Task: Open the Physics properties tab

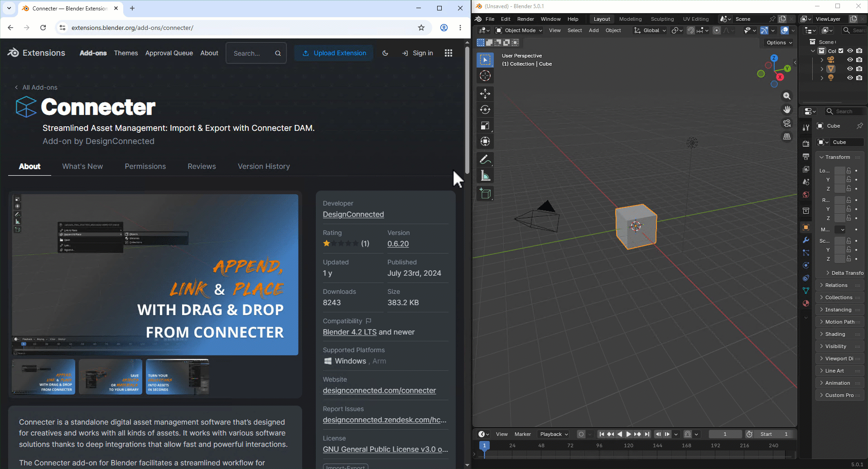Action: click(806, 265)
